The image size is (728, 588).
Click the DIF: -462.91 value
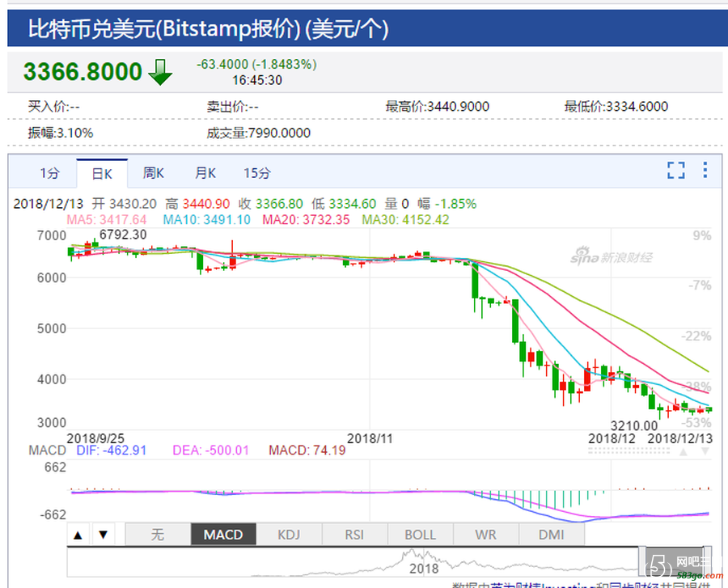point(112,451)
